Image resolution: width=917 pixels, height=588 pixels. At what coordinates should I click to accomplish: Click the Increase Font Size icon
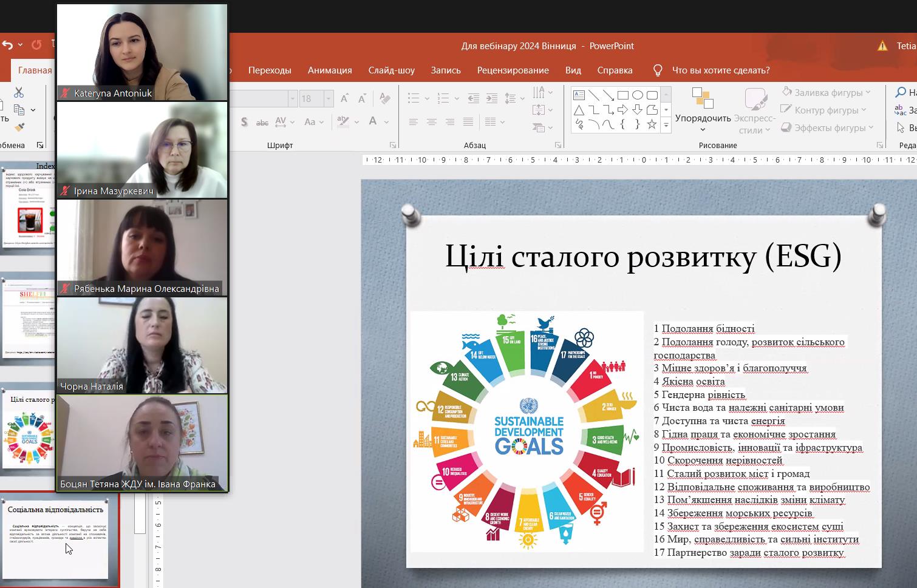coord(344,98)
